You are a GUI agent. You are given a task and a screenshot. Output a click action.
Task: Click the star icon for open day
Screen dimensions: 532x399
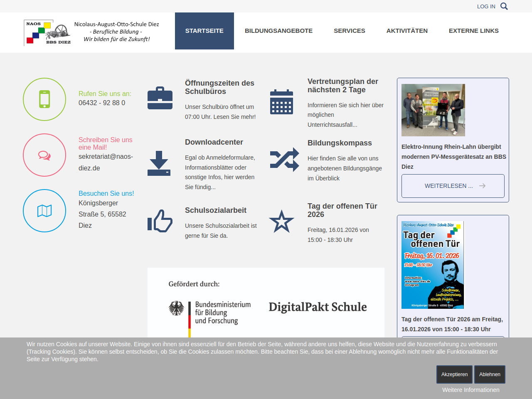coord(281,221)
